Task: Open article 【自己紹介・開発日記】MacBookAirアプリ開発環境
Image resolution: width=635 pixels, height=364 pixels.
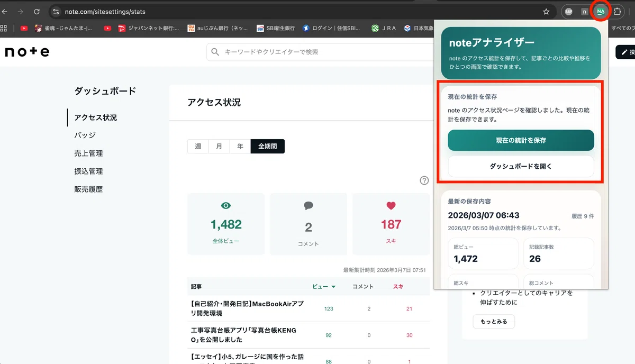Action: [x=247, y=308]
